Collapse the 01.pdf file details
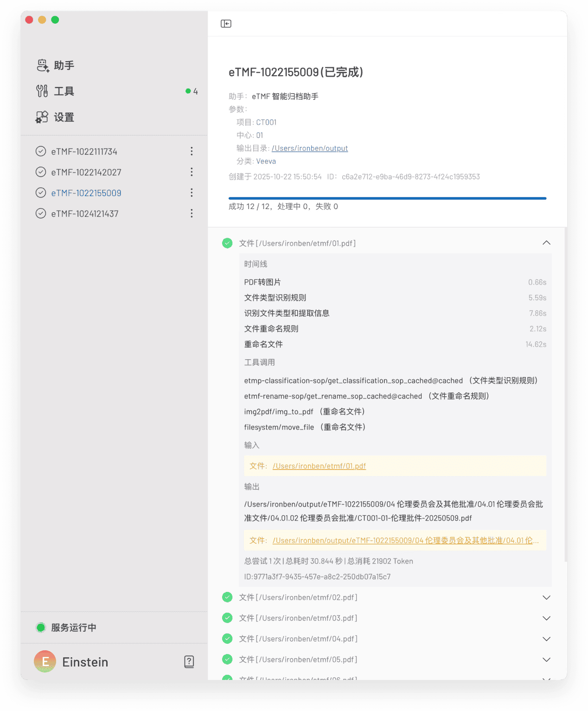588x711 pixels. point(546,243)
